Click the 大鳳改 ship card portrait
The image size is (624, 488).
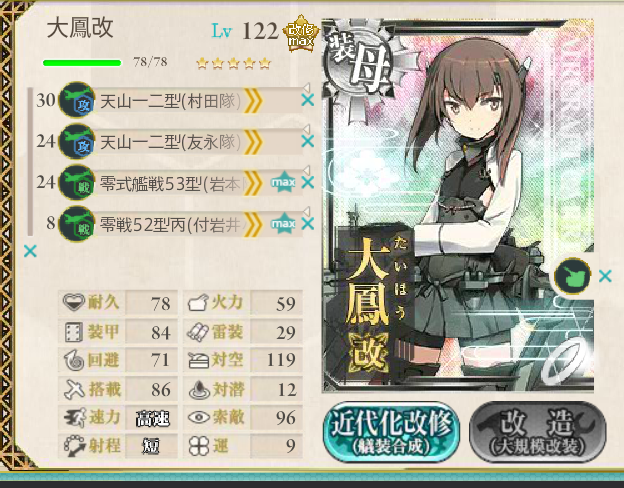tap(458, 205)
